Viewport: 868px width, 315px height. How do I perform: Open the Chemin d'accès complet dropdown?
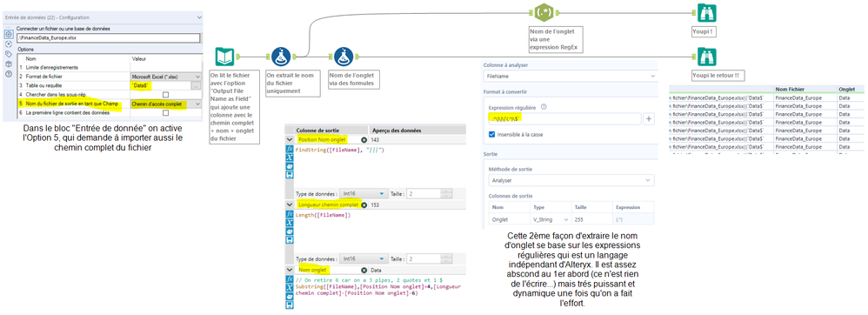tap(165, 104)
